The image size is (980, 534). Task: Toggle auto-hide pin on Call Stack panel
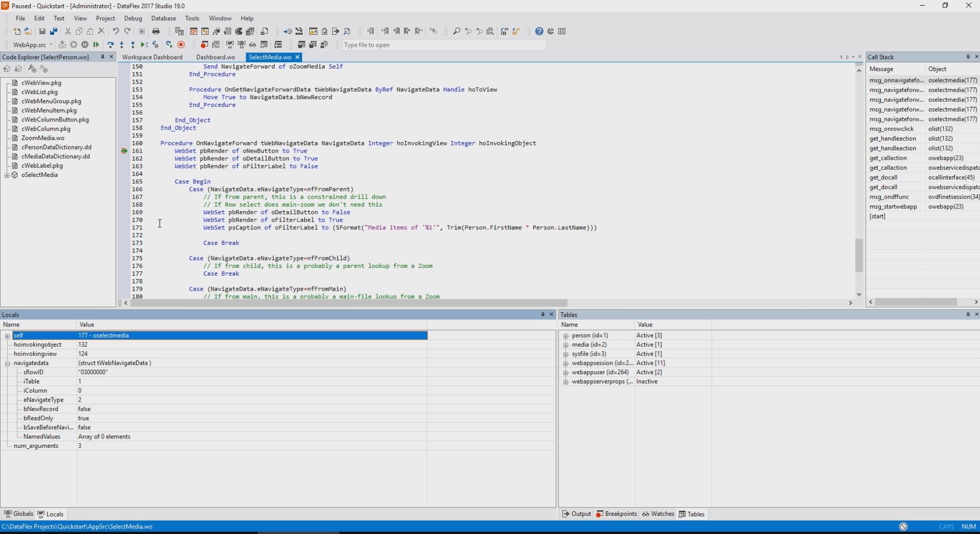click(968, 57)
